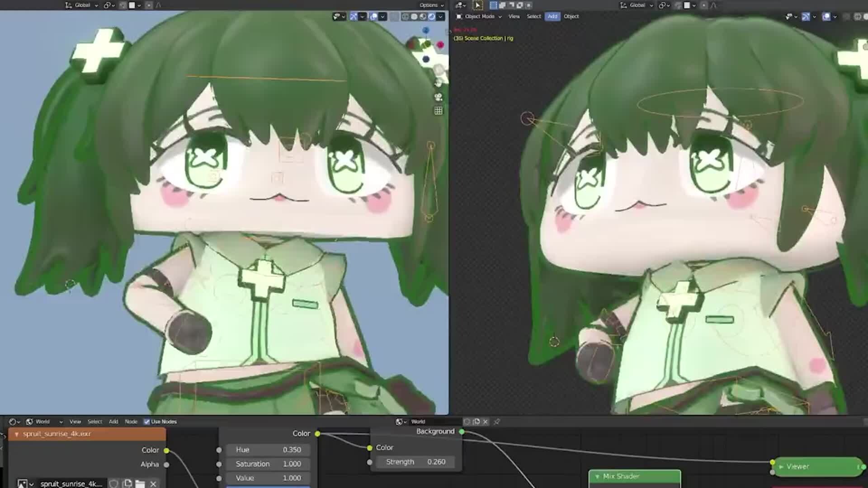The width and height of the screenshot is (868, 488).
Task: Open the Add menu in the right viewport
Action: (552, 16)
